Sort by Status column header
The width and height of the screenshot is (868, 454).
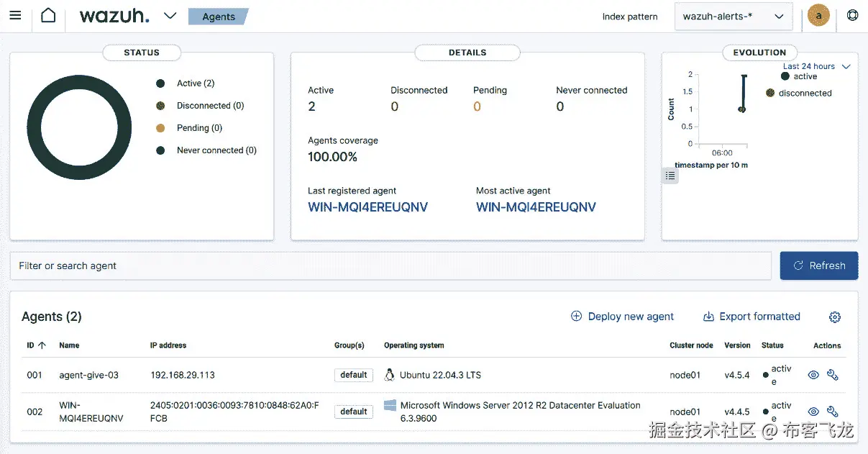click(772, 345)
